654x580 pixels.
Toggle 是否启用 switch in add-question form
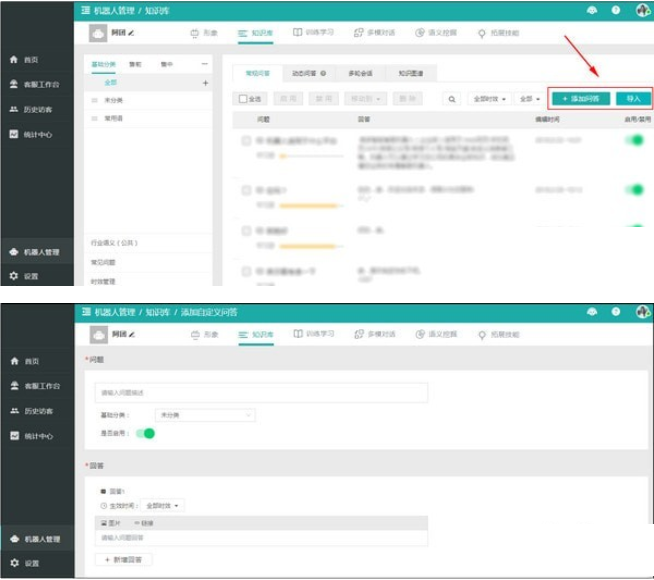coord(146,434)
